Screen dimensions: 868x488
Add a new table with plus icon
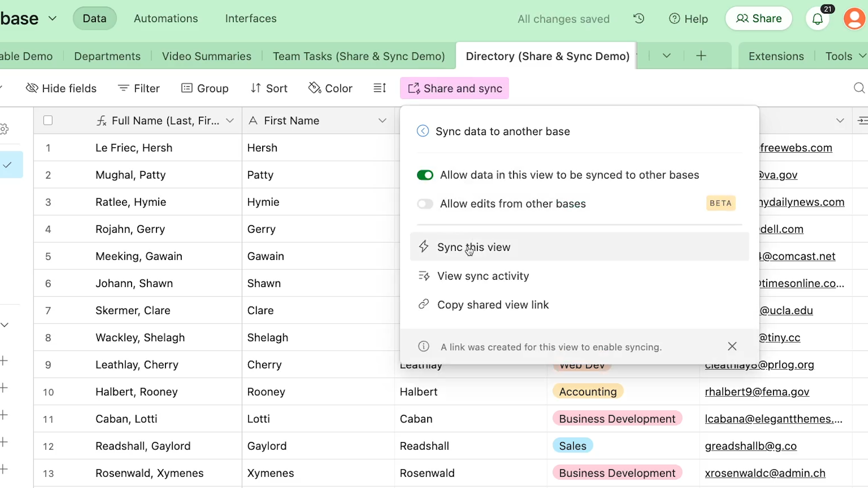(x=701, y=56)
